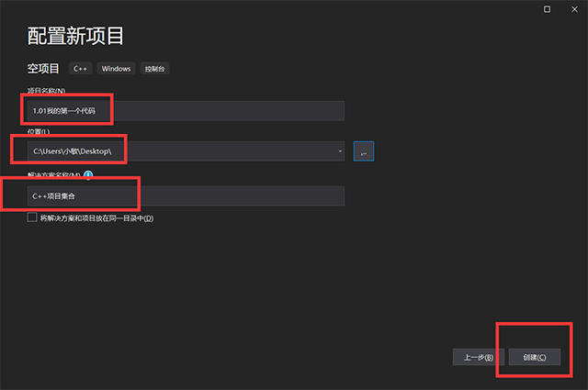The height and width of the screenshot is (390, 588).
Task: Click the 创建(C) button
Action: click(534, 357)
